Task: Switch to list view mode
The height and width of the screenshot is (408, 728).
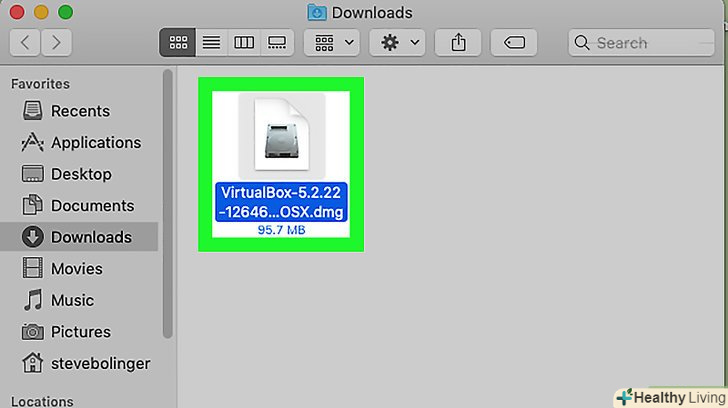Action: [x=211, y=43]
